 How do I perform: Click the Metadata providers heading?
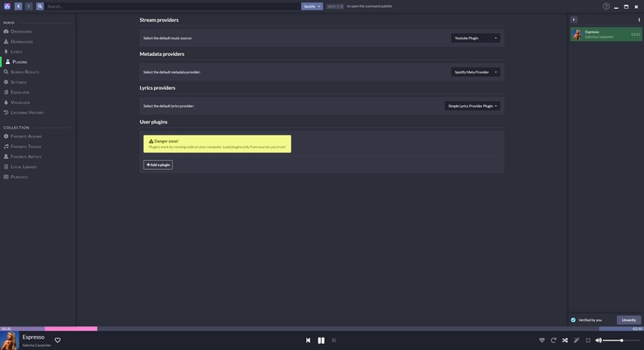[x=162, y=54]
